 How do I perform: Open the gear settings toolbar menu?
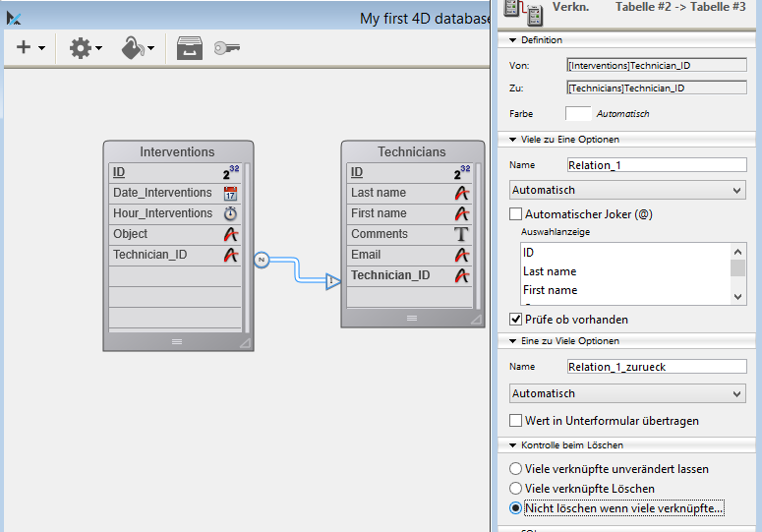pos(82,47)
